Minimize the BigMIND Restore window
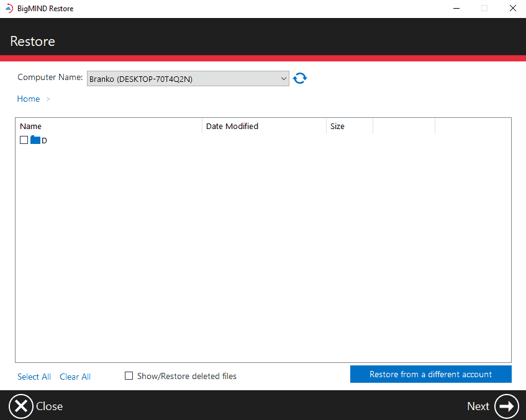The height and width of the screenshot is (420, 526). click(456, 9)
